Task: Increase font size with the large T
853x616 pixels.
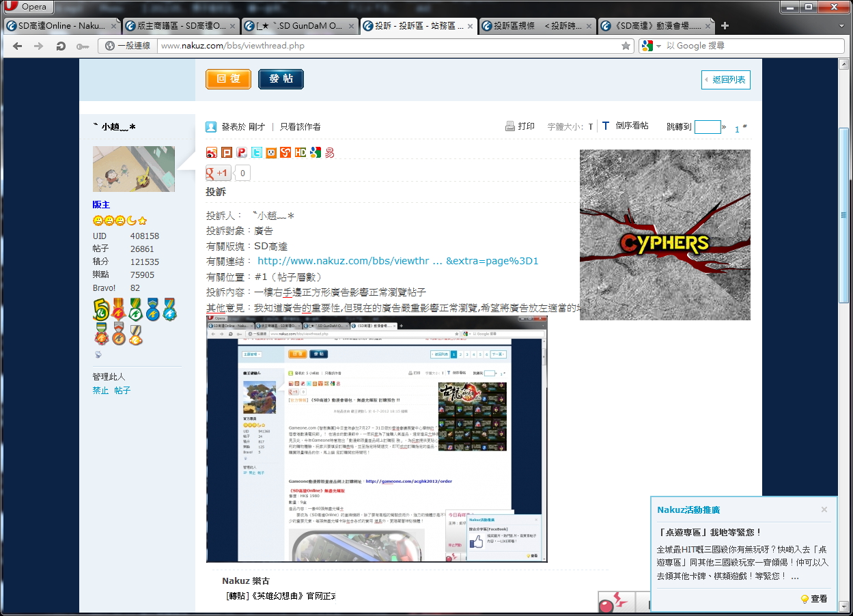Action: coord(605,126)
